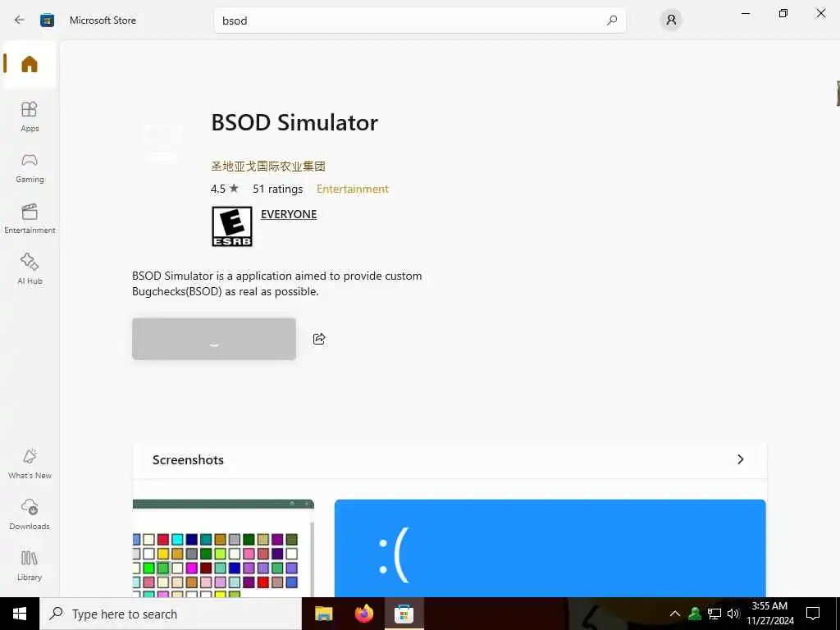Screen dimensions: 840x630
Task: Click the Microsoft Store taskbar icon
Action: pos(404,614)
